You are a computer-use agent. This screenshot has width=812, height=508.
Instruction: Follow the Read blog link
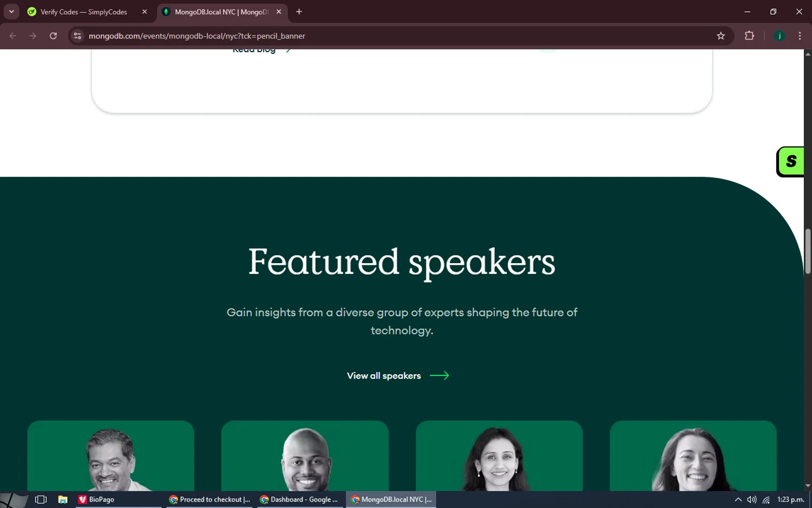tap(262, 50)
